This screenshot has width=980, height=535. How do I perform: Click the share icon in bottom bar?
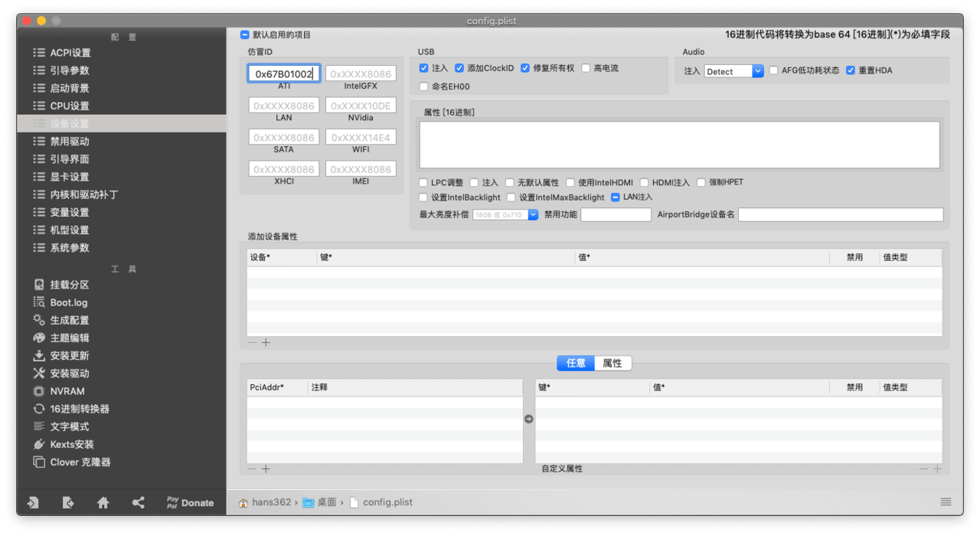[x=139, y=503]
